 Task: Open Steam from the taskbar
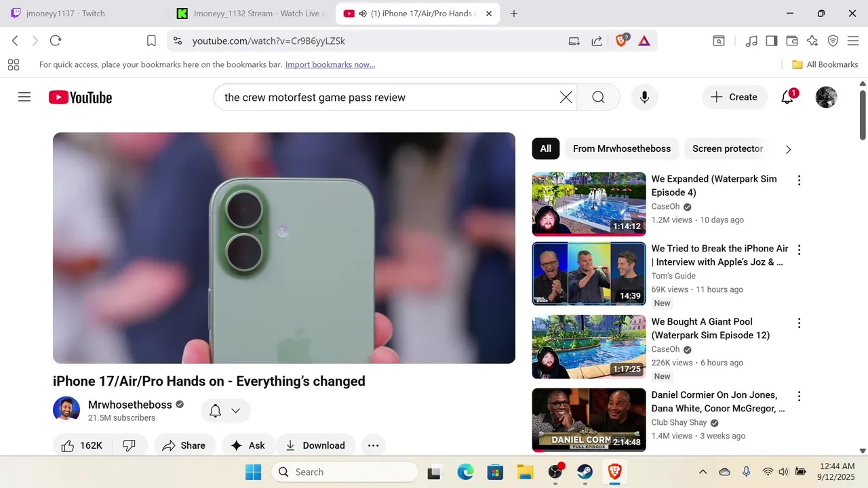585,472
